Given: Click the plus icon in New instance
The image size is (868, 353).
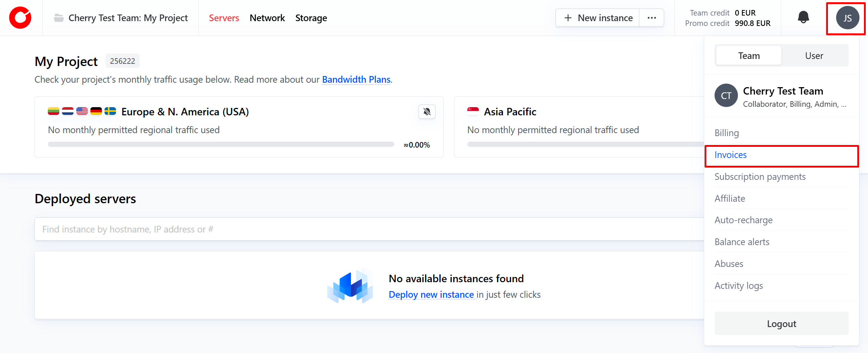Looking at the screenshot, I should 568,18.
